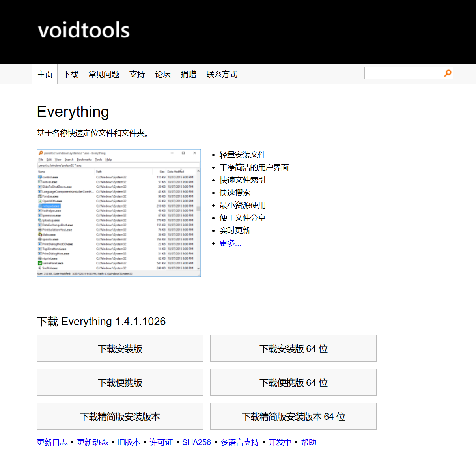
Task: Click the 下载精简版安装版本 64 位 button
Action: click(293, 416)
